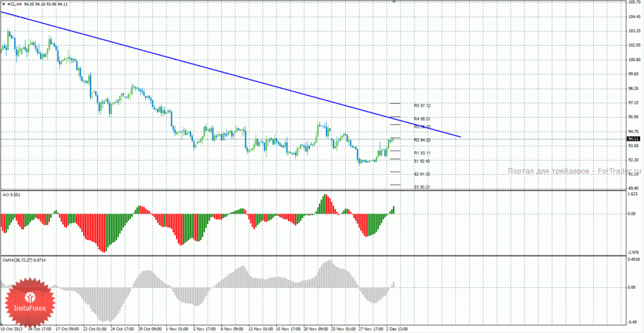This screenshot has height=333, width=644.
Task: Click the #CL,H4 chart title text
Action: [15, 3]
